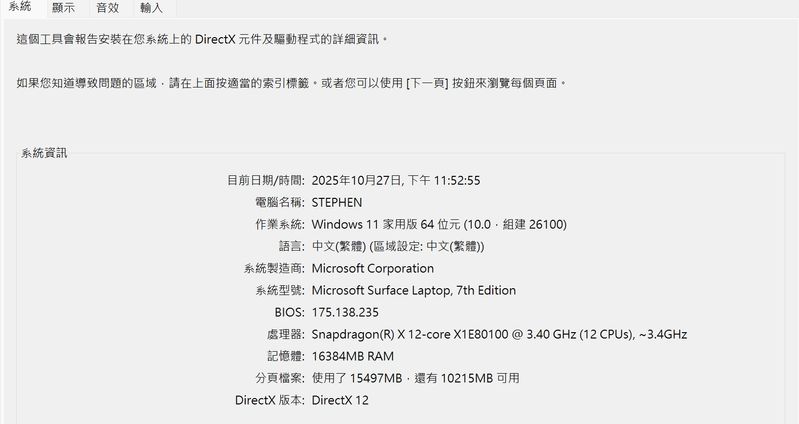The image size is (799, 424).
Task: Click the Windows 11 operating system value
Action: pos(439,225)
